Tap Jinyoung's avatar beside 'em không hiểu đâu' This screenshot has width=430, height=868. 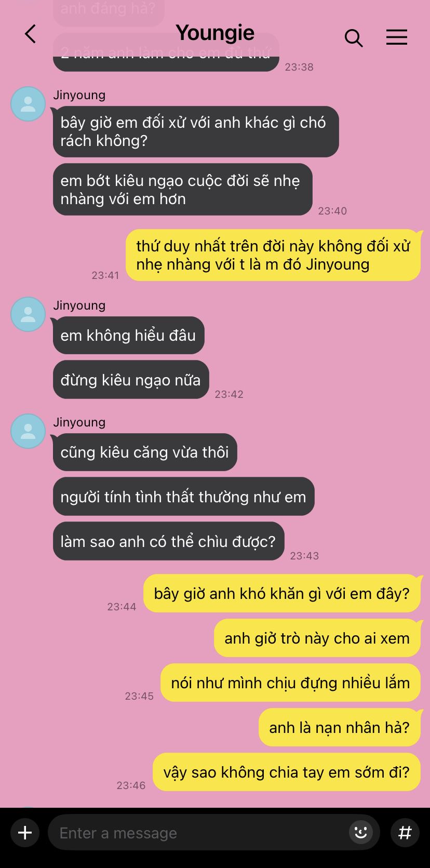[28, 314]
